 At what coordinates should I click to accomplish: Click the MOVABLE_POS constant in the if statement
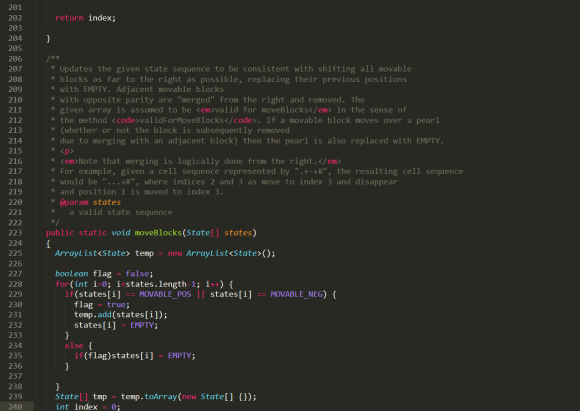(x=165, y=294)
